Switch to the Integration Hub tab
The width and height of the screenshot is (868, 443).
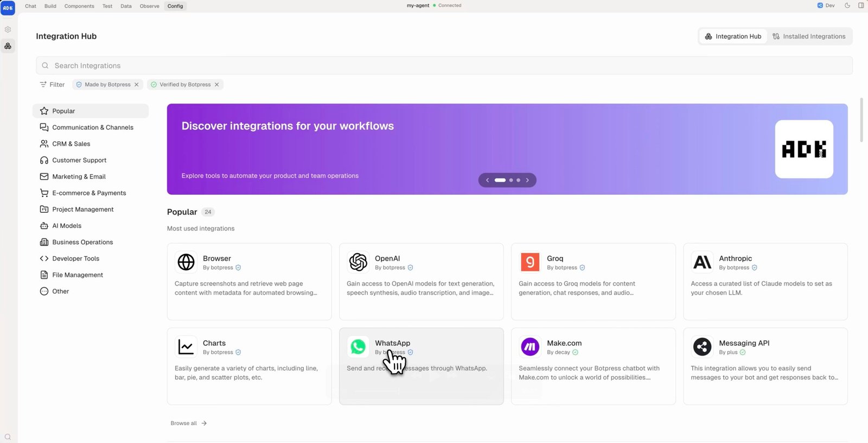(x=733, y=36)
